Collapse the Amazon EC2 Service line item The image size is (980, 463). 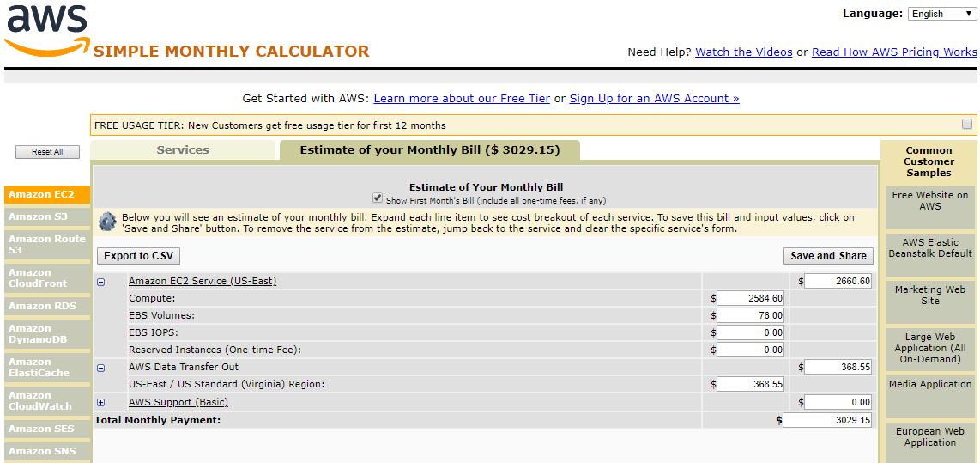101,282
